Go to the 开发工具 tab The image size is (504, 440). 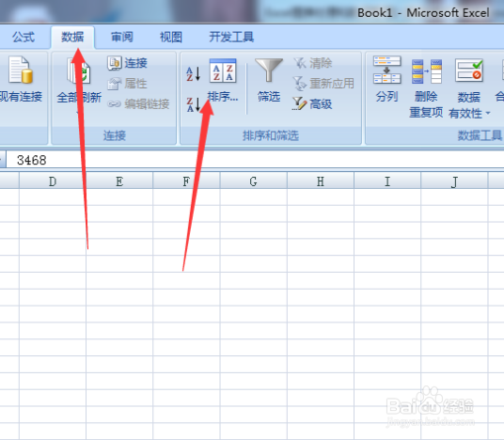[231, 37]
